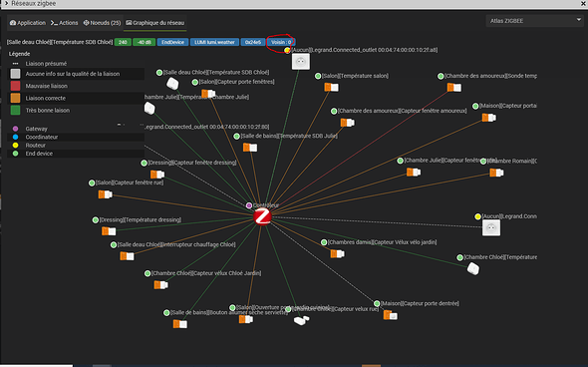The image size is (588, 367).
Task: Click the green Très bonne liaison swatch
Action: pos(15,111)
